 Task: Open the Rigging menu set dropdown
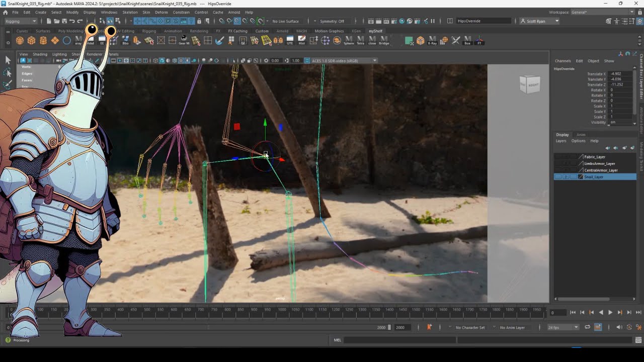[21, 21]
